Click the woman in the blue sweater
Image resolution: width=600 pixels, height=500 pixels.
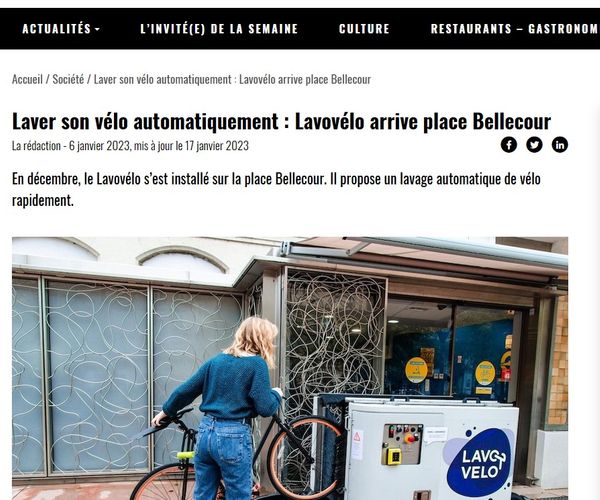pyautogui.click(x=224, y=408)
